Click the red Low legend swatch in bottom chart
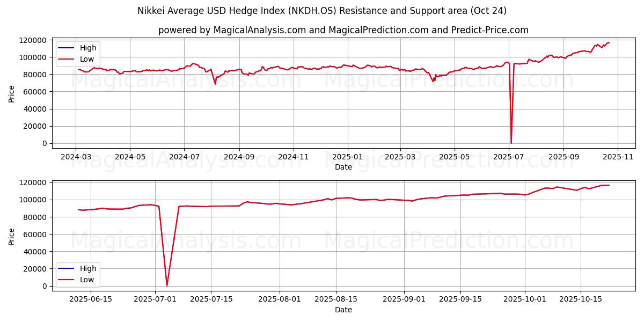The image size is (644, 322). tap(67, 280)
